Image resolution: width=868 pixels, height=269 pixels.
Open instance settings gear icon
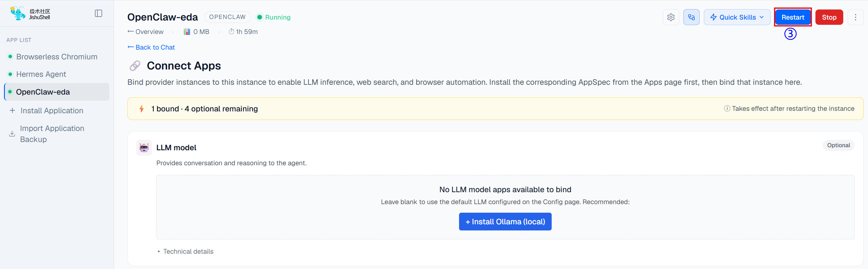coord(671,17)
